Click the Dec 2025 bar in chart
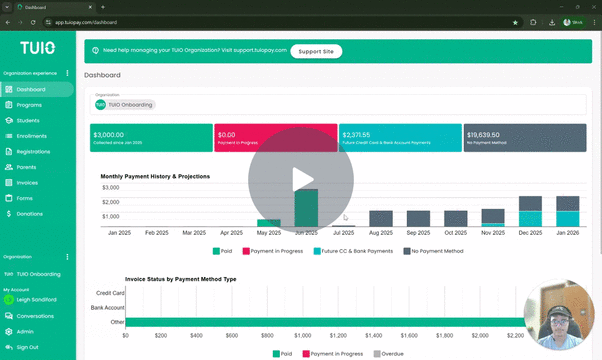602x360 pixels. tap(530, 211)
